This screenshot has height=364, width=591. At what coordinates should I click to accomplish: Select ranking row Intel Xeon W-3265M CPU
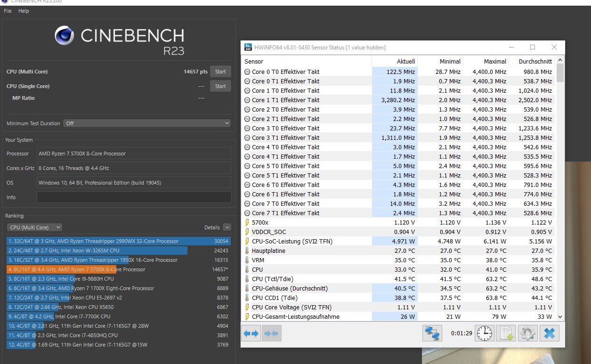pyautogui.click(x=119, y=251)
